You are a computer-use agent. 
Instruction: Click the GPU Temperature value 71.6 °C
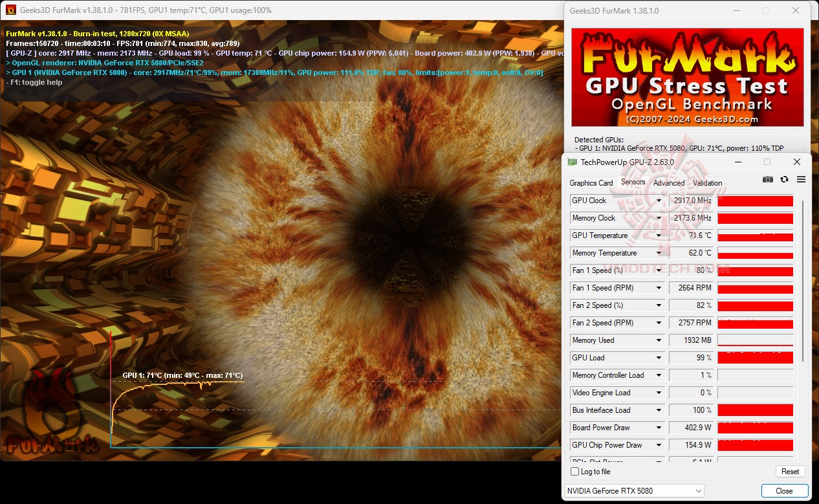point(692,236)
